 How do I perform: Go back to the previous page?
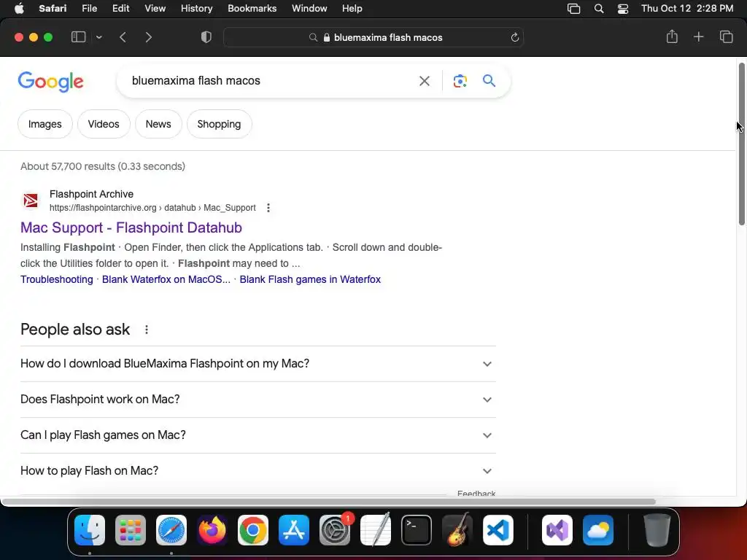(123, 37)
